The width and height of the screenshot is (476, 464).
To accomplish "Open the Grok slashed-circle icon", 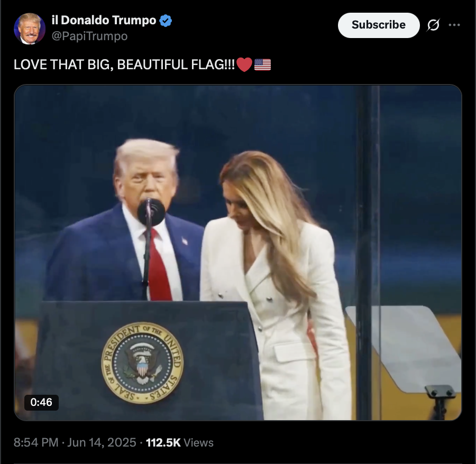I will coord(433,25).
